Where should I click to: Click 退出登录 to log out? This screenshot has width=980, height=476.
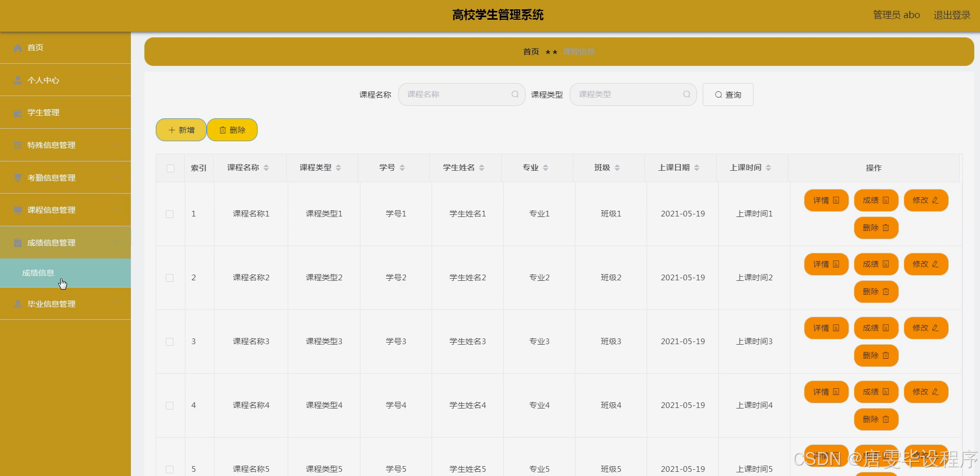click(952, 15)
